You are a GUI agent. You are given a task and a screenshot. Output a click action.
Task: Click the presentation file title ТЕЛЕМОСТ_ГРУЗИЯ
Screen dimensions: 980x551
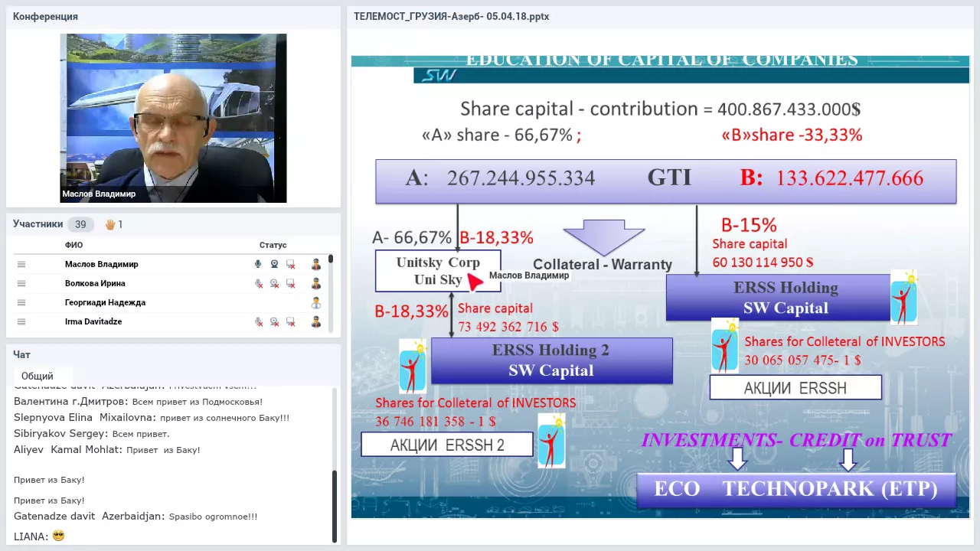[451, 16]
